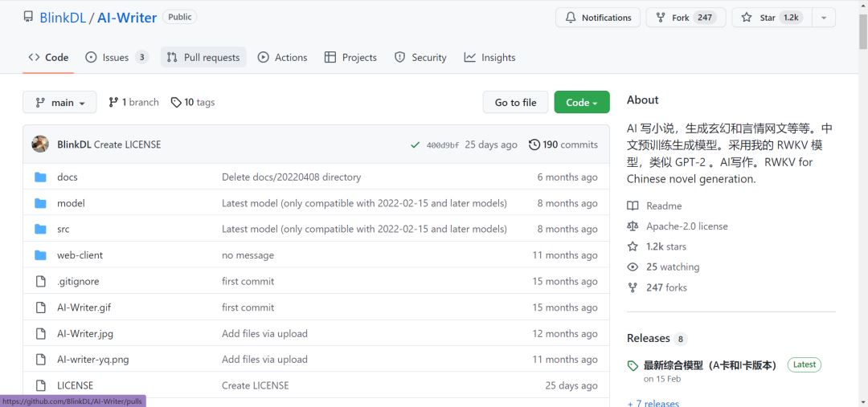This screenshot has height=407, width=868.
Task: Open the Apache-2.0 license link
Action: pyautogui.click(x=687, y=226)
